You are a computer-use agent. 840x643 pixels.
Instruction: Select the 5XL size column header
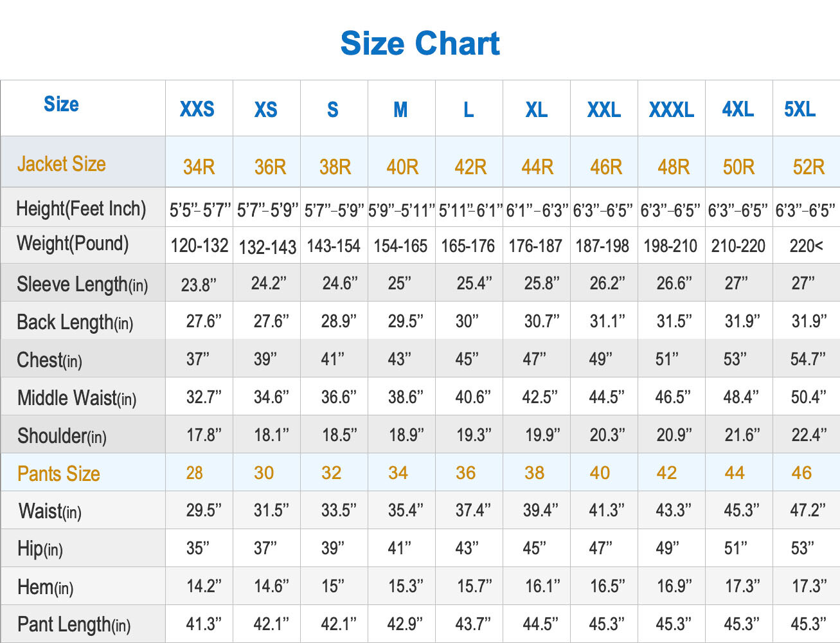pyautogui.click(x=800, y=109)
